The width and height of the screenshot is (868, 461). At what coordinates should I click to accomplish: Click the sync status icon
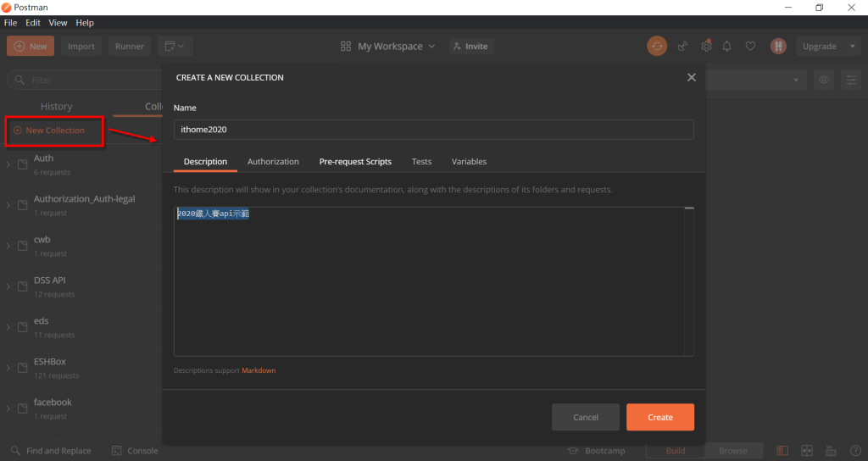657,46
